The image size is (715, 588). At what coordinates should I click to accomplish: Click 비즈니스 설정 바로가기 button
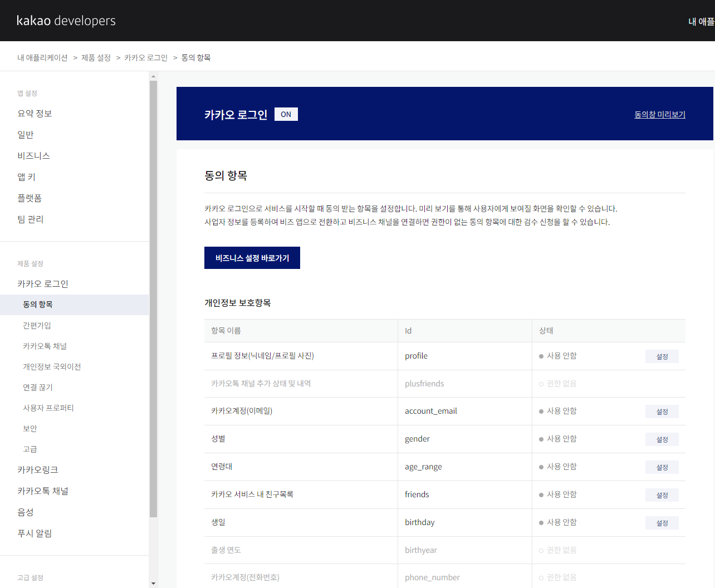[252, 258]
